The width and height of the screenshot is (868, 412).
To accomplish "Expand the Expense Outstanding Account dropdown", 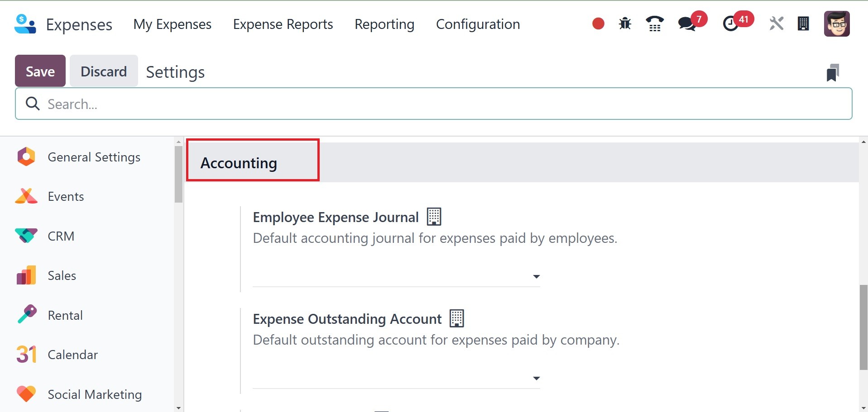I will 536,378.
